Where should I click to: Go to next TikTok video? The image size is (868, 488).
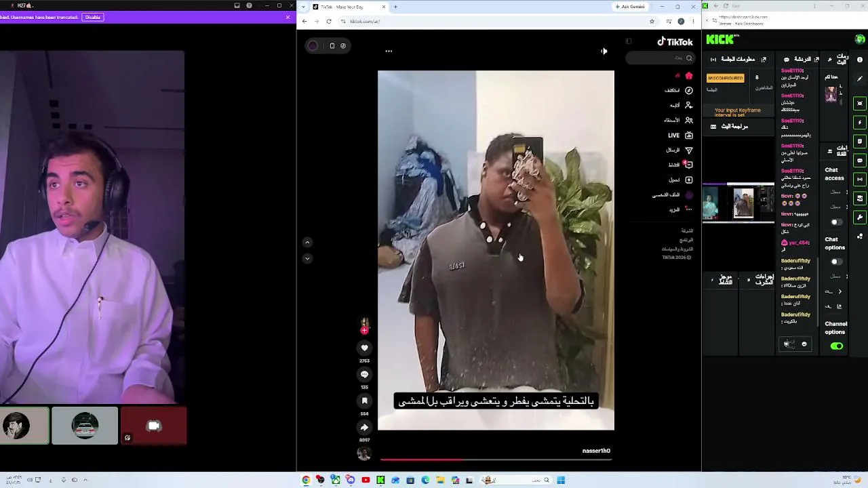[307, 258]
